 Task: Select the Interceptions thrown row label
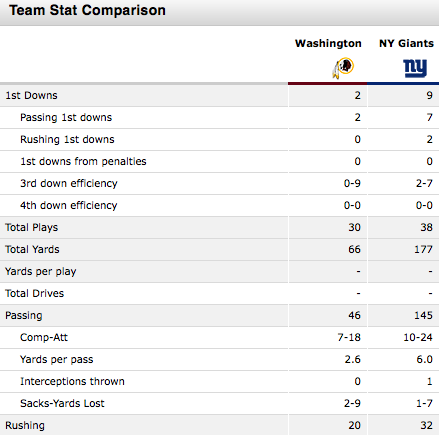tap(72, 381)
